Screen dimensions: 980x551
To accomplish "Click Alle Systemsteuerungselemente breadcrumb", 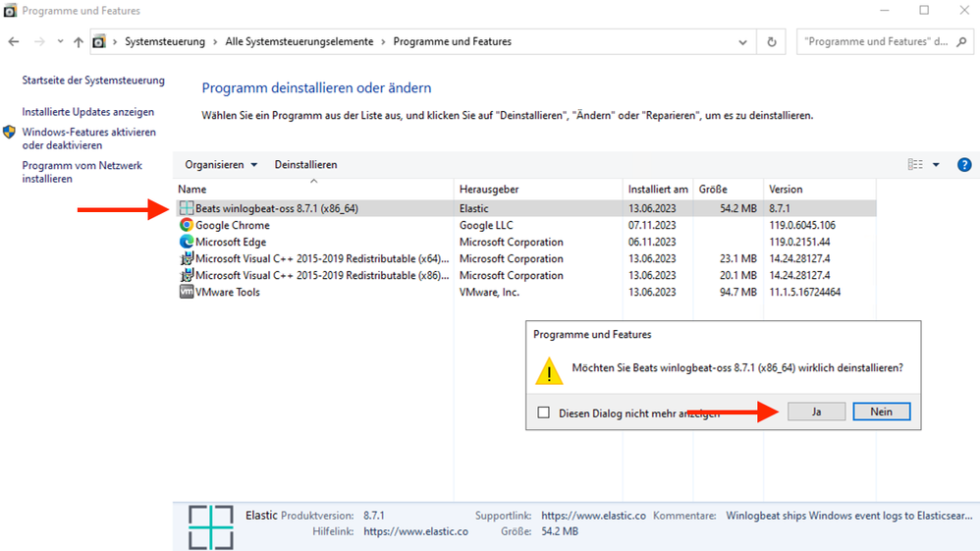I will [x=299, y=42].
